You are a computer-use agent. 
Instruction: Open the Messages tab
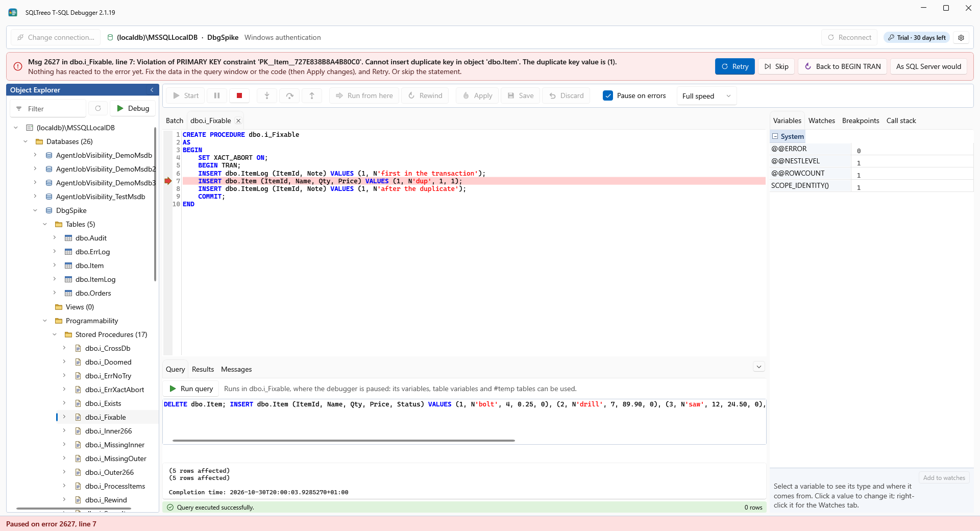[236, 369]
